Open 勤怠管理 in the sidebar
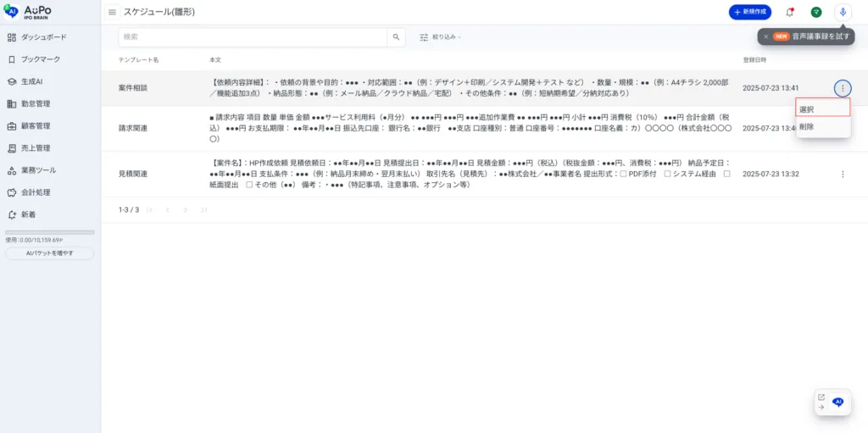The height and width of the screenshot is (433, 868). (29, 103)
